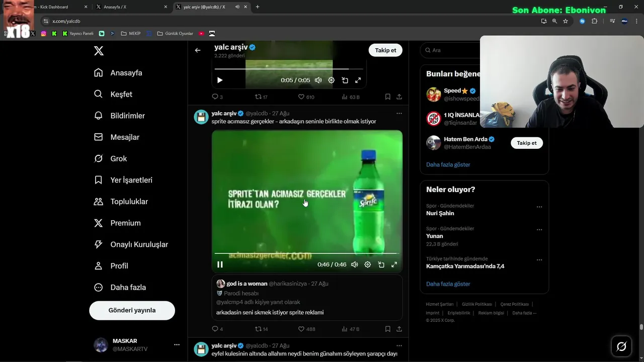Open Bildirimler notifications page

coord(119,116)
